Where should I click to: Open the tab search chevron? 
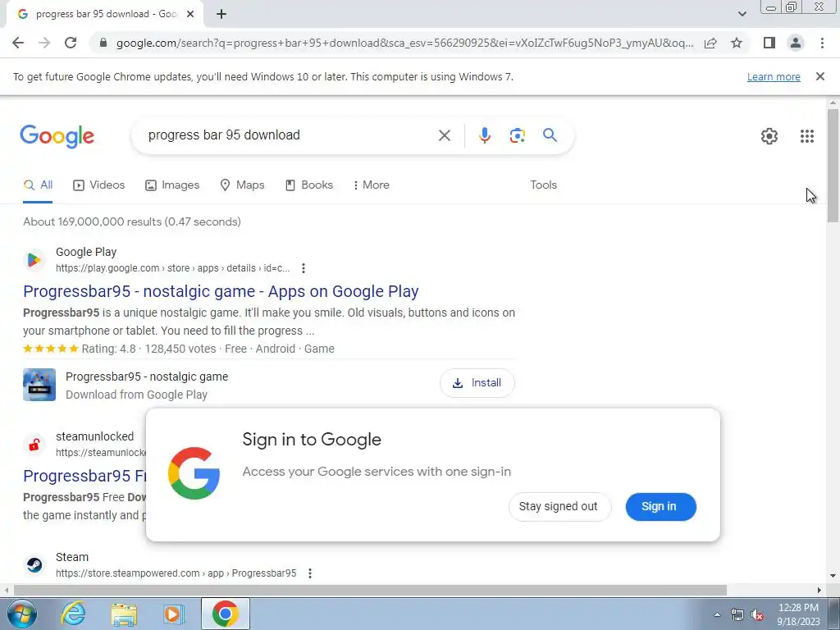tap(742, 14)
